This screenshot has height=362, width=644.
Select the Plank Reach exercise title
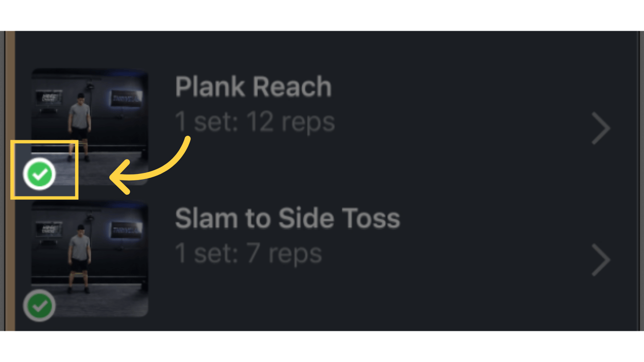tap(253, 87)
